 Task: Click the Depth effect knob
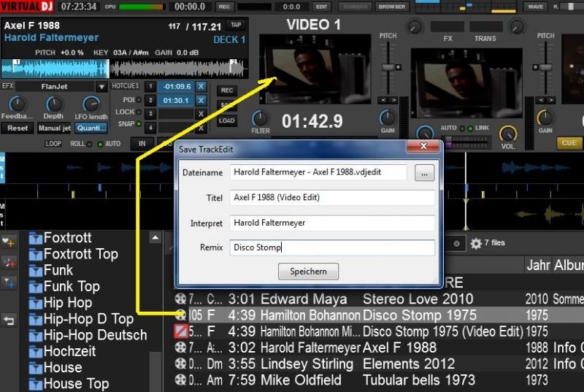(54, 104)
